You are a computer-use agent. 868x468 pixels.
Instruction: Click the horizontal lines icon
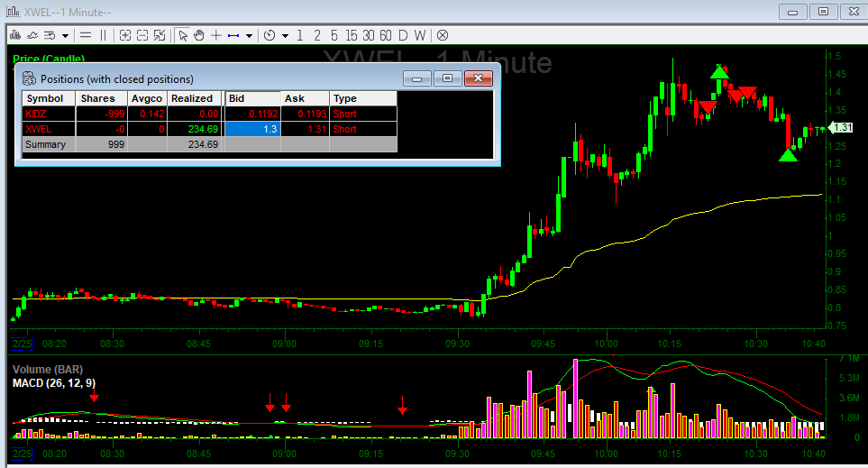[x=86, y=35]
